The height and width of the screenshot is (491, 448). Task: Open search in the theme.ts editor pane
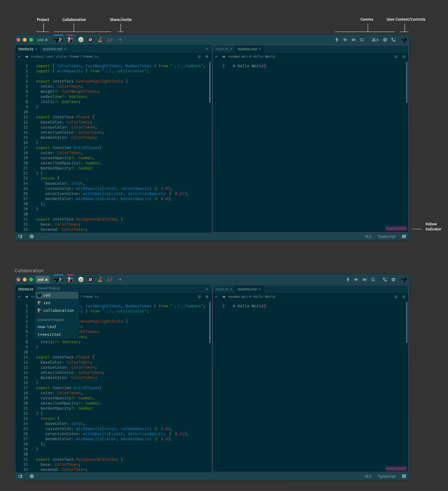pos(207,56)
